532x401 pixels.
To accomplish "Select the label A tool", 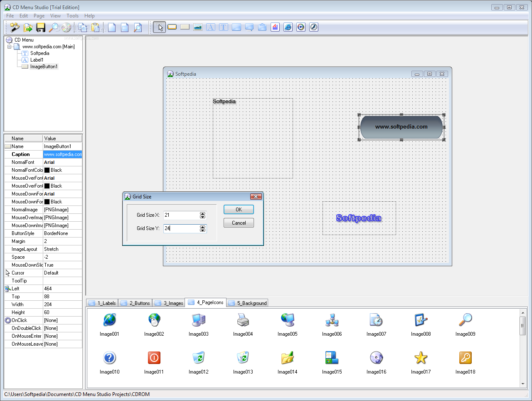I will (211, 27).
